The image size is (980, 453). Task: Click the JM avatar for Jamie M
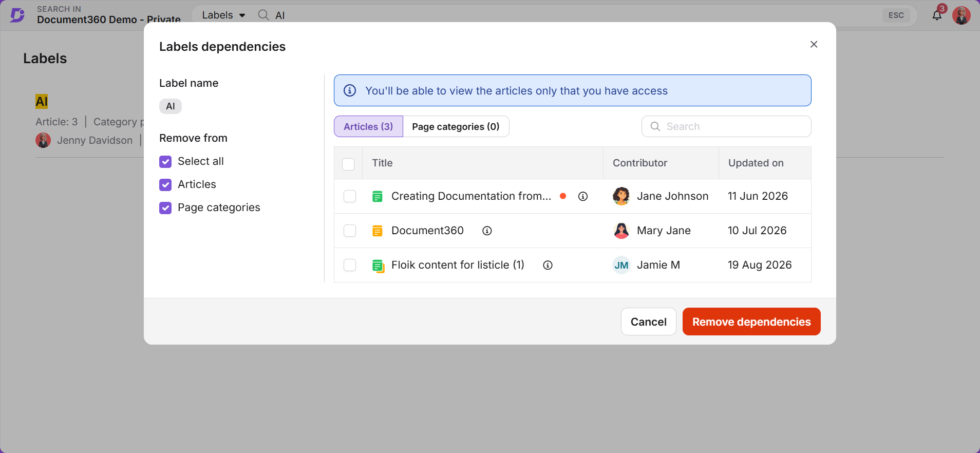click(x=621, y=265)
